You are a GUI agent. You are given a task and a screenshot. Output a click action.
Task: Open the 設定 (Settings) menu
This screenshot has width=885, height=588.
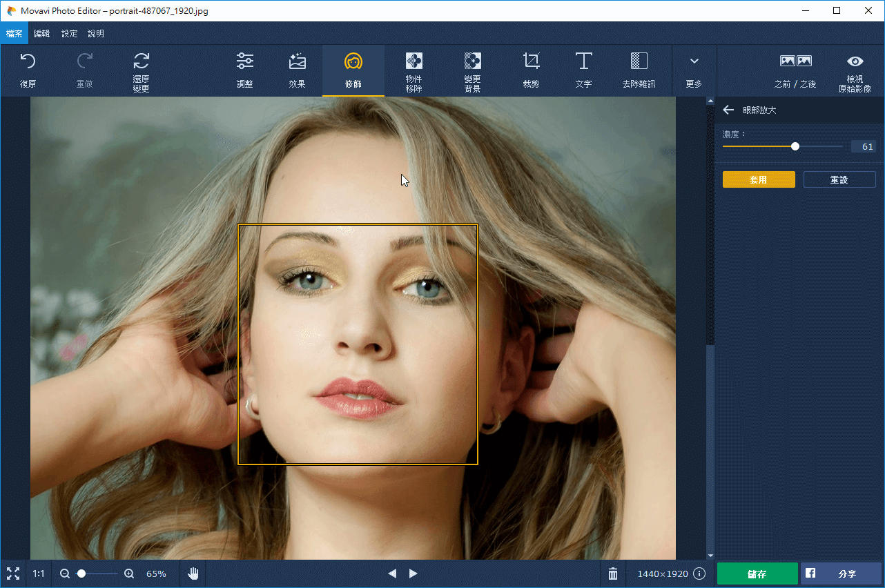[70, 33]
